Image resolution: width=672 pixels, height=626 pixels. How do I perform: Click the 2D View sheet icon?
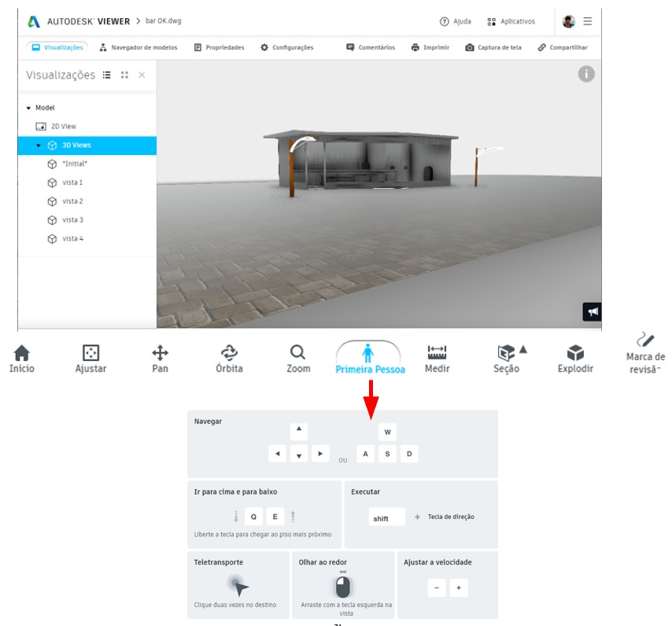tap(41, 127)
